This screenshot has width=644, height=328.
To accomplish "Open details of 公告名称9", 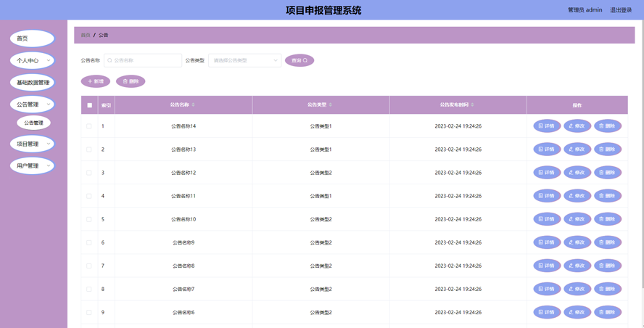I will (x=547, y=242).
